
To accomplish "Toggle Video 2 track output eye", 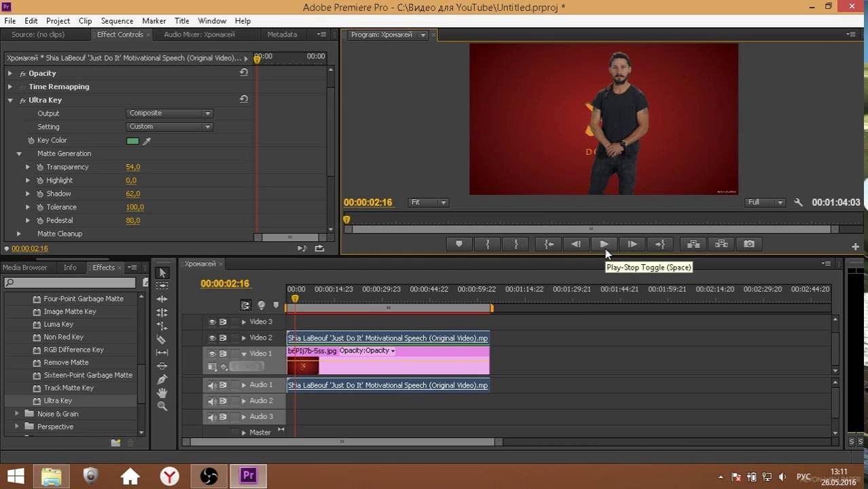I will 212,338.
